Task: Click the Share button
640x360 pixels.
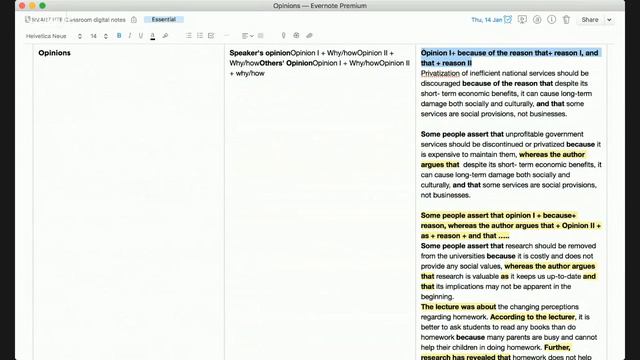Action: point(590,20)
